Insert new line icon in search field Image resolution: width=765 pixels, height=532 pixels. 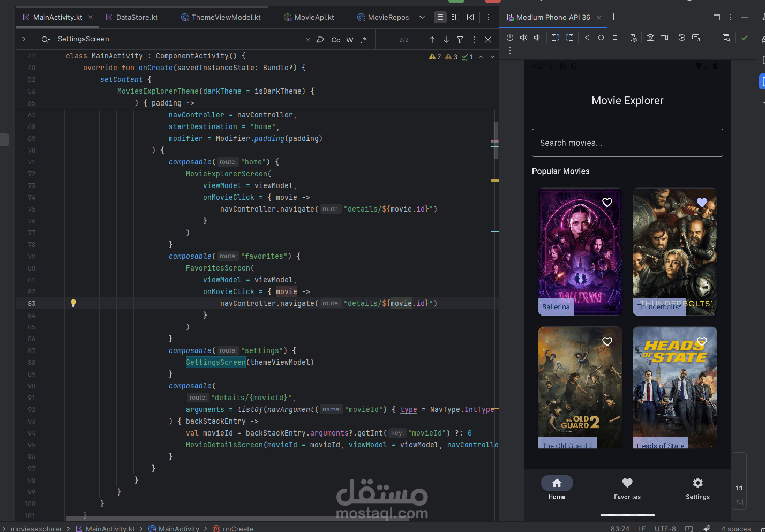[x=320, y=40]
